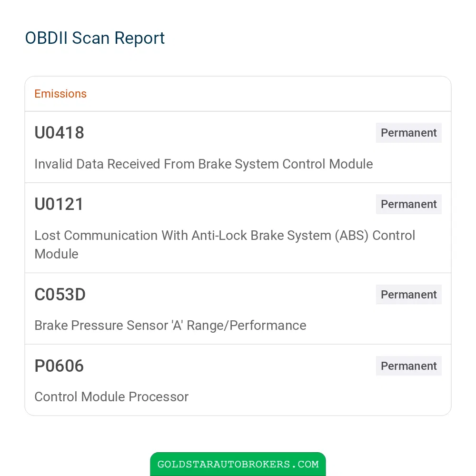Visit the GOLDSTARAUTOBROKERS.COM green banner
This screenshot has width=476, height=476.
238,464
